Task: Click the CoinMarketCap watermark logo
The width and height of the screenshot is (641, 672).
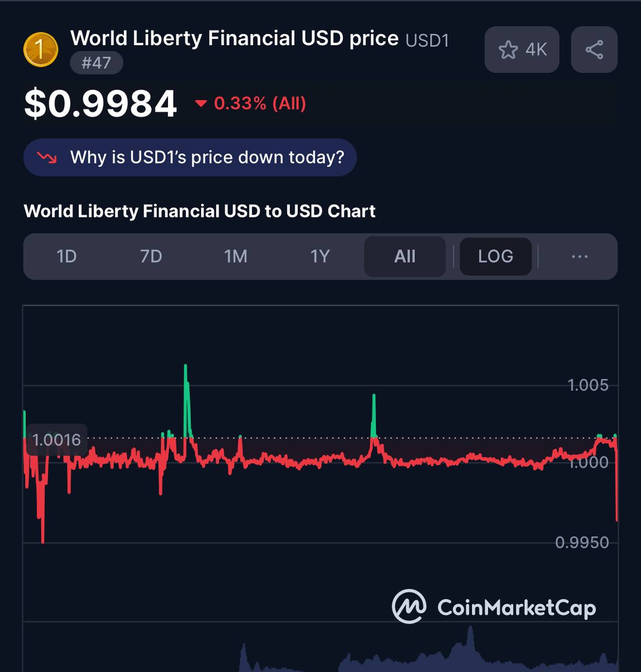Action: click(x=494, y=607)
